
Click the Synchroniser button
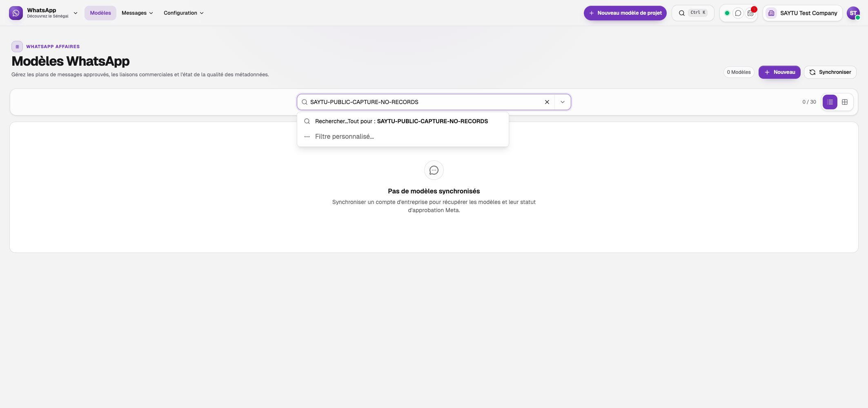[x=830, y=72]
